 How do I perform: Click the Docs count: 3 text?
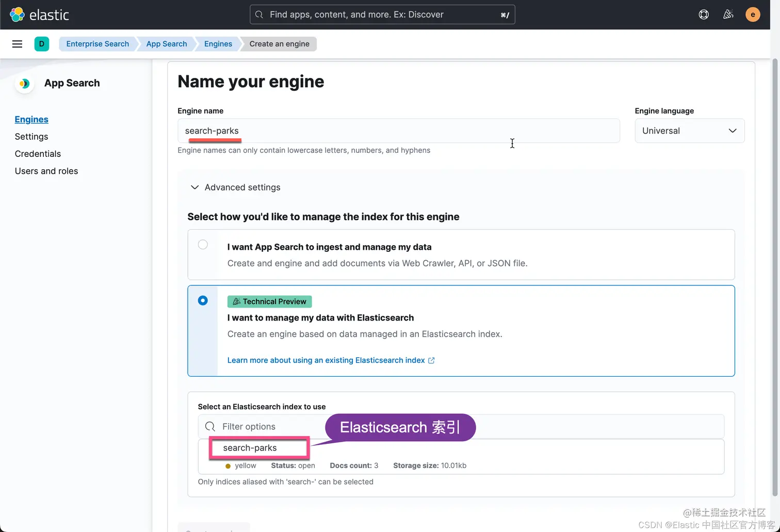[x=354, y=465]
